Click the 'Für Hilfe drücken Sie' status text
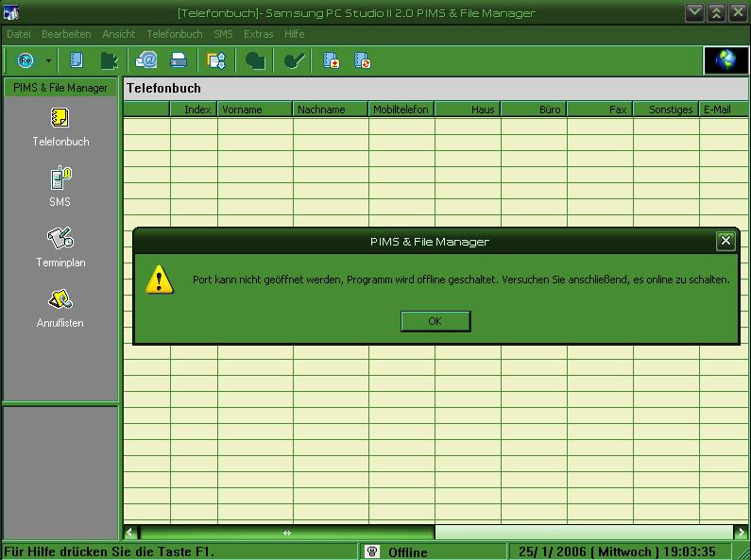 [109, 552]
